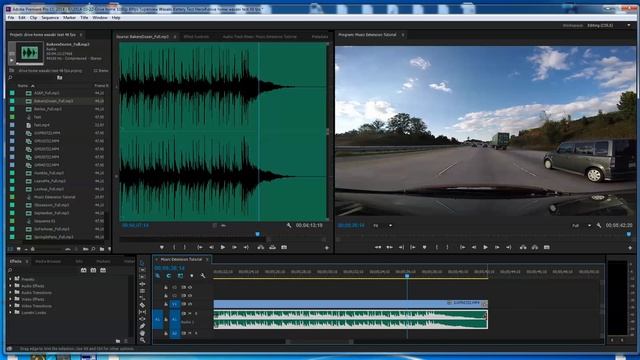The image size is (640, 360).
Task: Click the Source monitor playhead handle
Action: coord(258,234)
